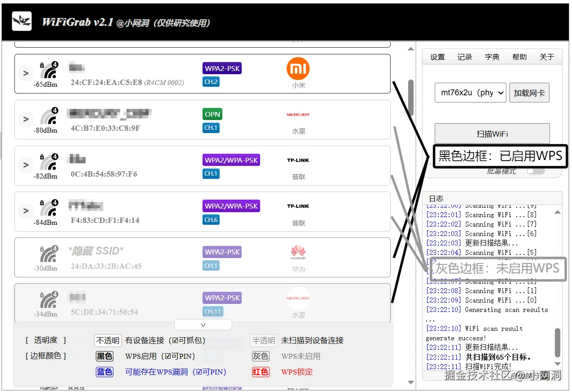
Task: Click the Xiaomi vendor logo
Action: 298,69
